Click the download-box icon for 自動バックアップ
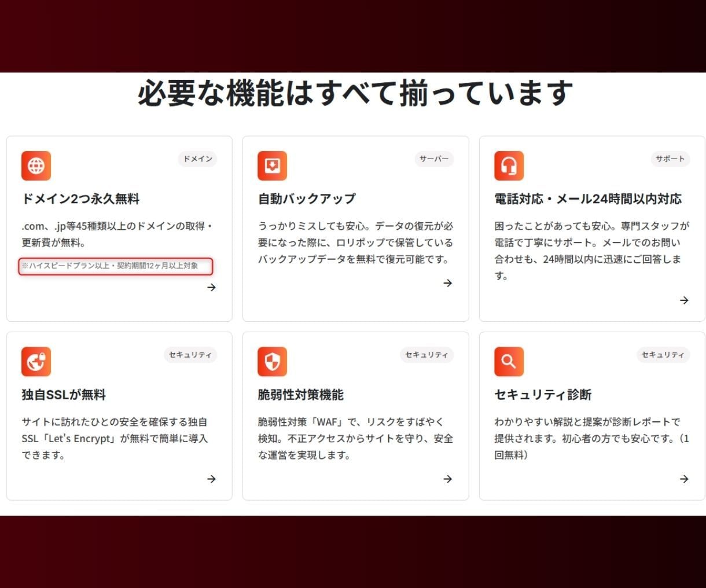This screenshot has height=588, width=706. 272,166
